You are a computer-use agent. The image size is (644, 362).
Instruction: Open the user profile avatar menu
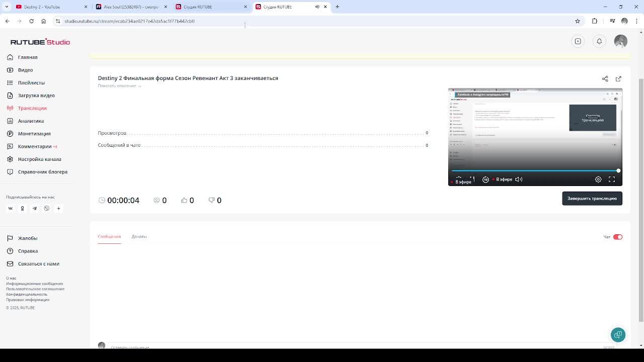pos(621,41)
